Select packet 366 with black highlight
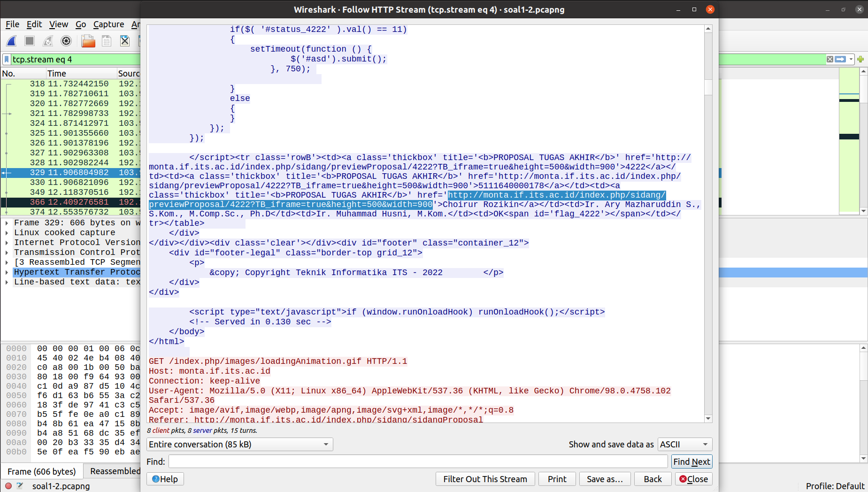This screenshot has height=492, width=868. pos(70,202)
